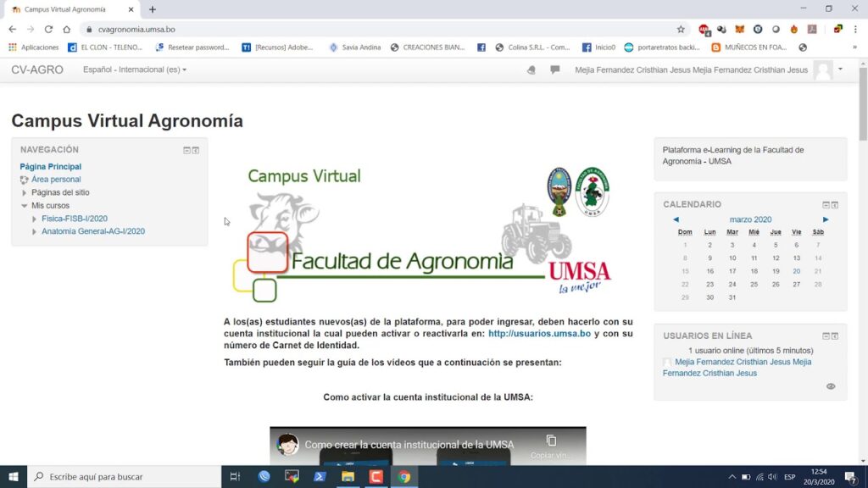The image size is (868, 488).
Task: Open Página Principal in navigation
Action: point(50,167)
